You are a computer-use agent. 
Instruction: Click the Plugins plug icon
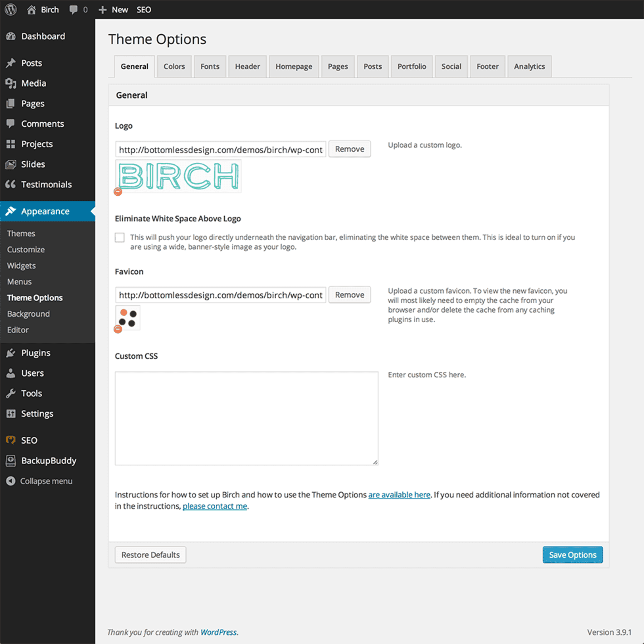point(11,353)
